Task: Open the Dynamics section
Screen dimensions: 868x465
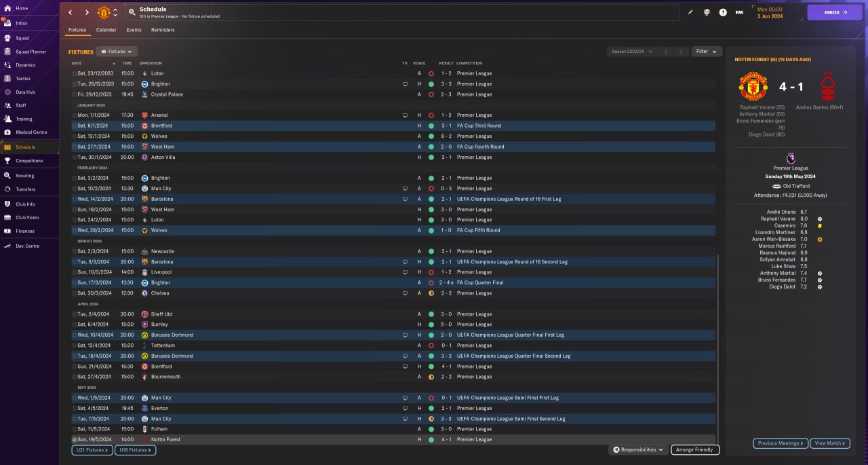Action: point(25,65)
